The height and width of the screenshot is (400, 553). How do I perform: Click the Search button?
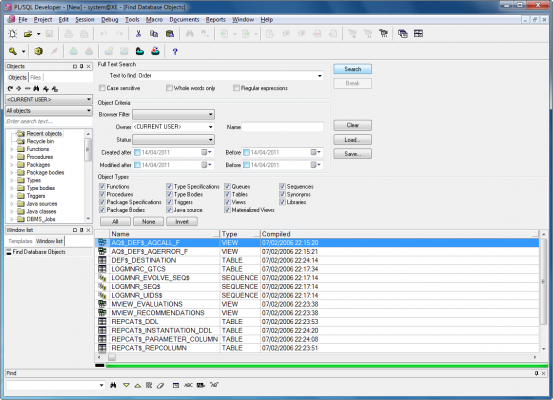[352, 69]
